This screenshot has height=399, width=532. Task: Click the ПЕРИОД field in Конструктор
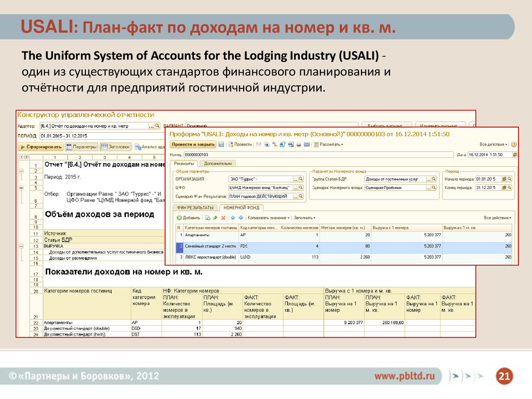[102, 136]
